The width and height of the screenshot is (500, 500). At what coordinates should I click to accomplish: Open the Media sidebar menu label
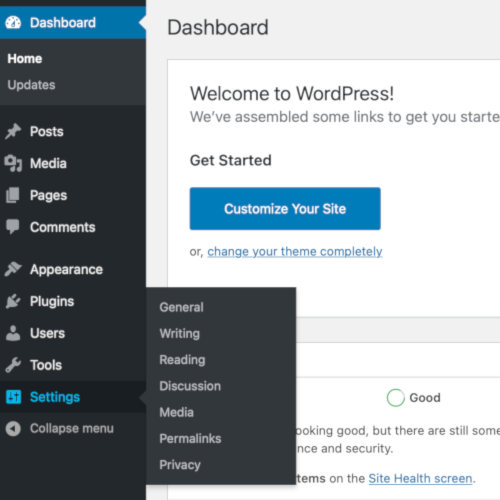(x=48, y=163)
